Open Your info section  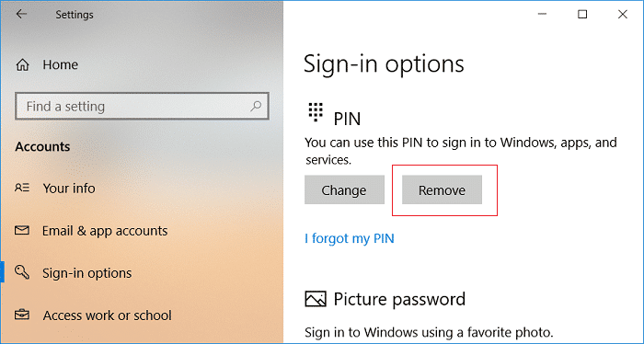(69, 188)
